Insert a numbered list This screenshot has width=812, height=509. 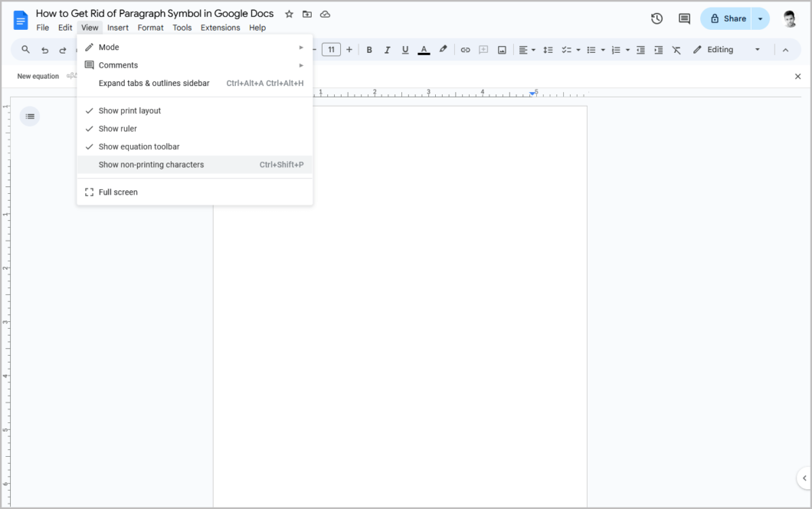(616, 50)
